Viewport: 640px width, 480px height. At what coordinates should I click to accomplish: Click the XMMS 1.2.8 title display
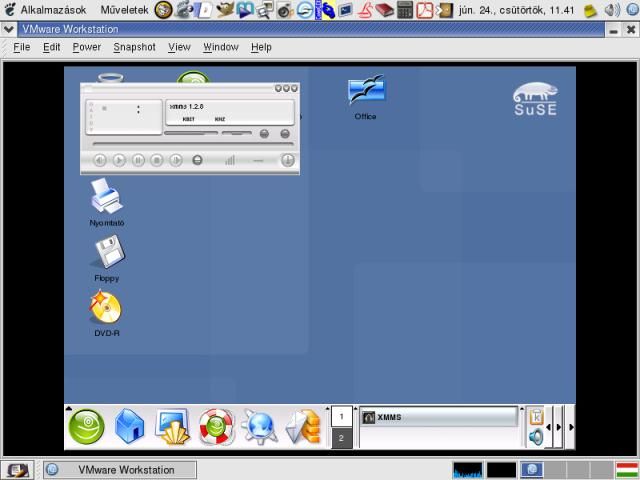pyautogui.click(x=230, y=112)
